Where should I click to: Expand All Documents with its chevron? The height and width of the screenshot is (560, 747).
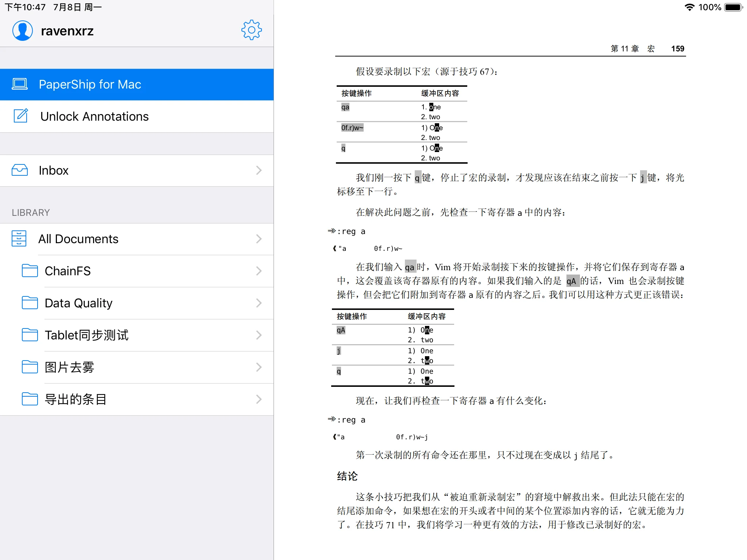point(259,239)
